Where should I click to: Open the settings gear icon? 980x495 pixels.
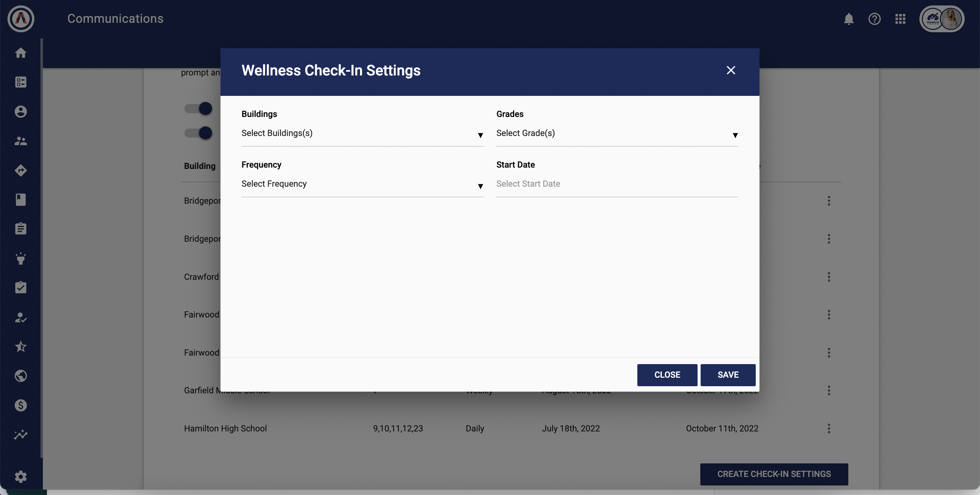(20, 476)
